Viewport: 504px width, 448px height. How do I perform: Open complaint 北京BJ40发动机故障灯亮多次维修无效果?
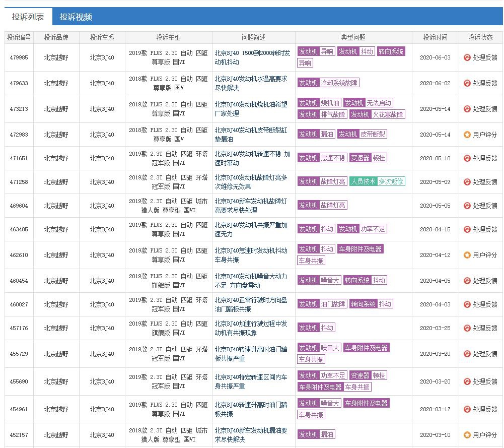pos(251,182)
